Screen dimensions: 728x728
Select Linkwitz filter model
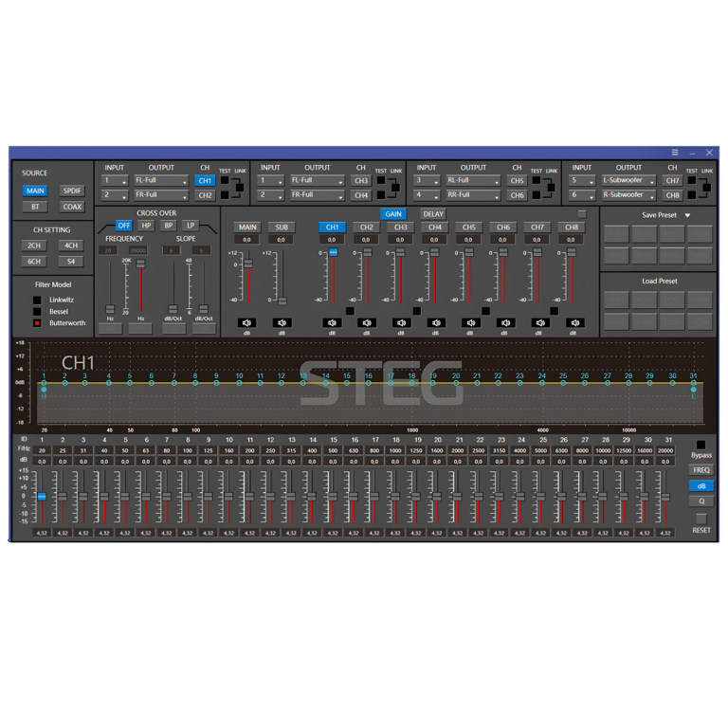(x=37, y=300)
